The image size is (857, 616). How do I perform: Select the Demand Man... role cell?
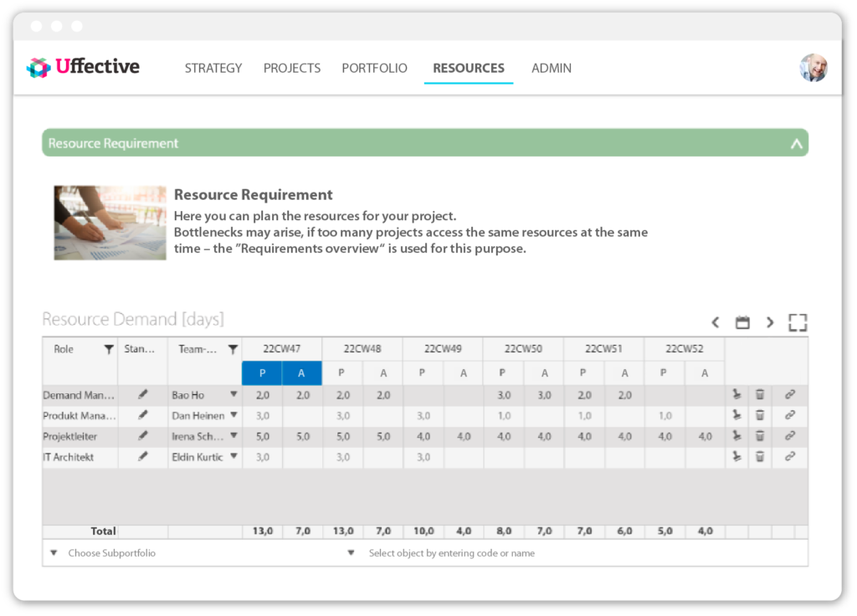click(x=80, y=395)
